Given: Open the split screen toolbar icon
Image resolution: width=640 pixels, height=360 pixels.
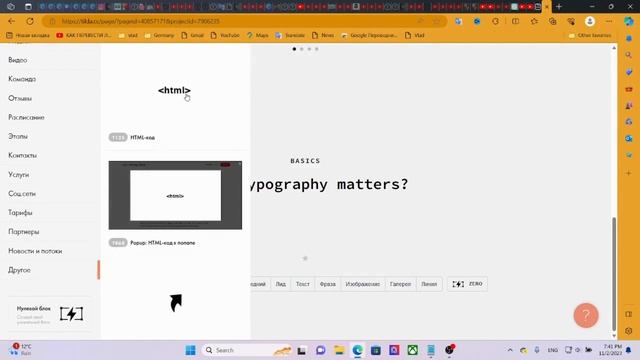Looking at the screenshot, I should (516, 21).
